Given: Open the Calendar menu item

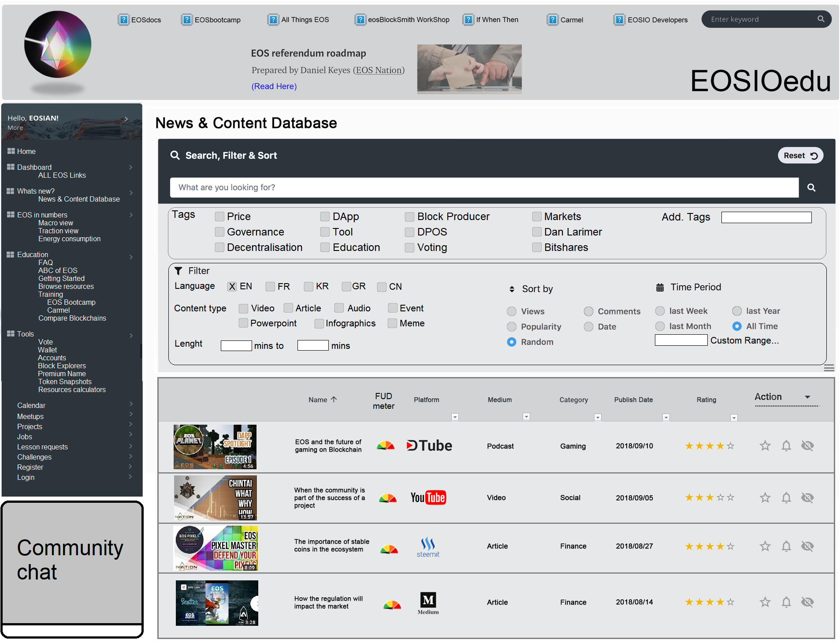Looking at the screenshot, I should (x=31, y=405).
